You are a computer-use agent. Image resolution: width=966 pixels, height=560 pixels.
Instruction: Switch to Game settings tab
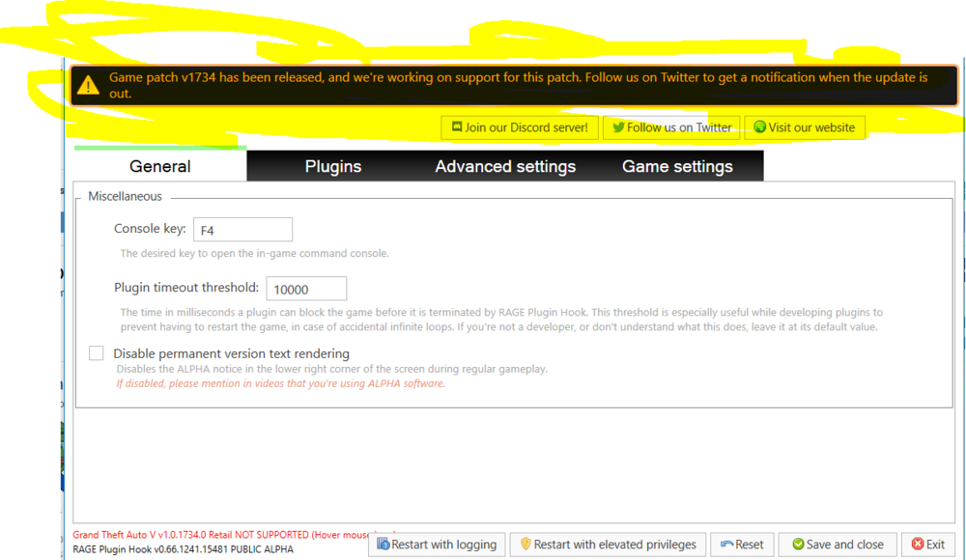[x=678, y=166]
